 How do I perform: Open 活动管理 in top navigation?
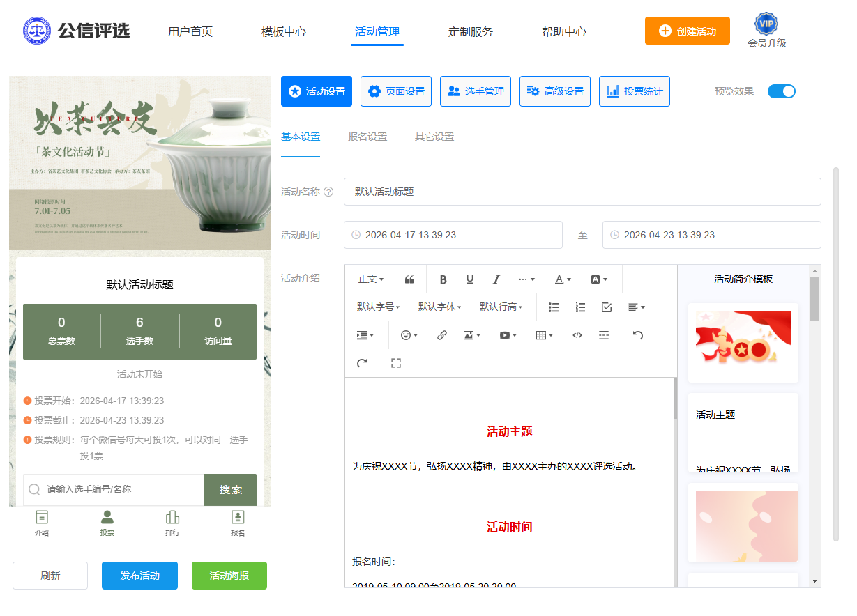click(x=377, y=32)
